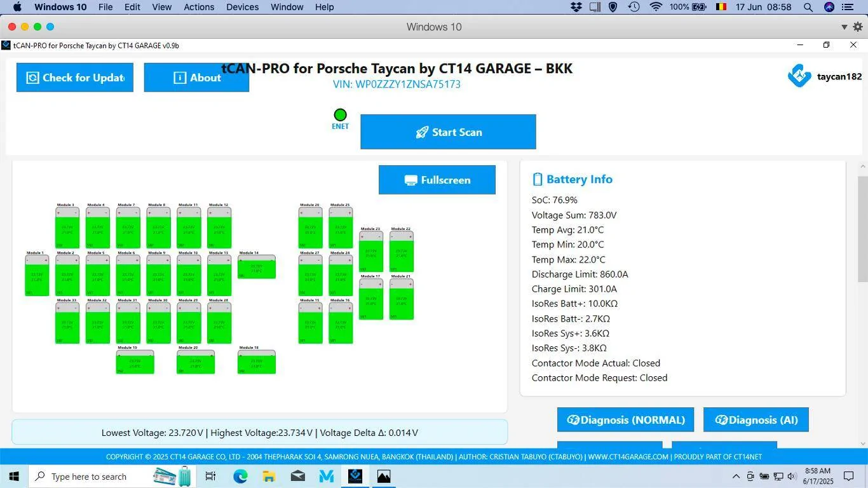Image resolution: width=868 pixels, height=488 pixels.
Task: Run Diagnosis (NORMAL)
Action: pos(625,420)
